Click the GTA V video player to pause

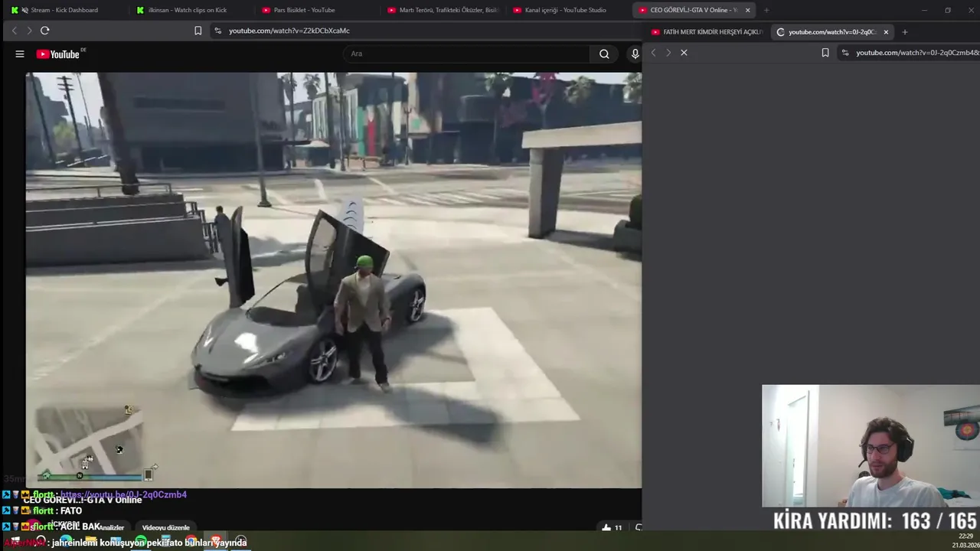pos(334,280)
